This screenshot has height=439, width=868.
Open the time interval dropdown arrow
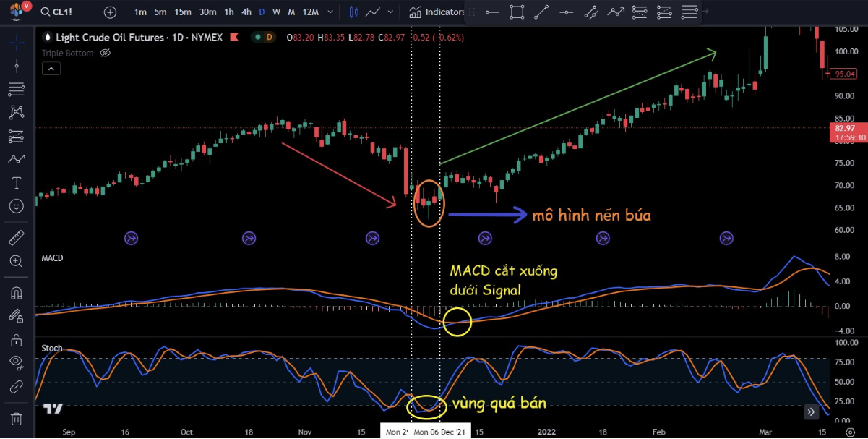coord(330,12)
